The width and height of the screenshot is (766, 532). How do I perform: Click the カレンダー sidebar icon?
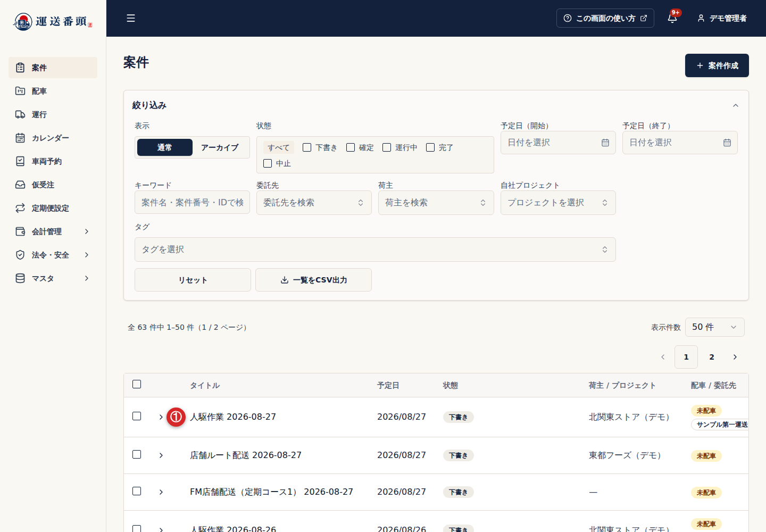[x=20, y=138]
